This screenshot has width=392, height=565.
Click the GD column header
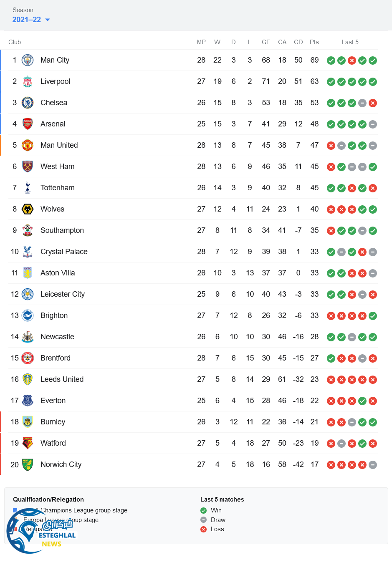click(298, 42)
